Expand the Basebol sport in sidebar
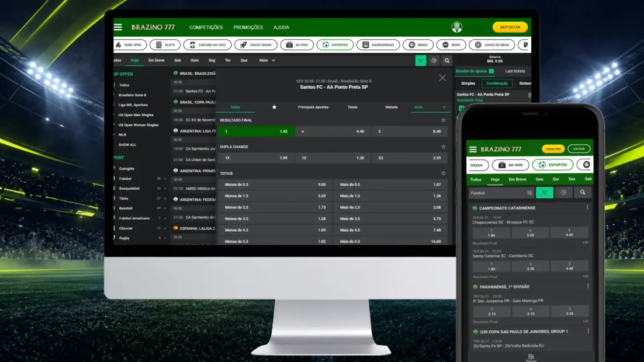644x362 pixels. pyautogui.click(x=165, y=208)
